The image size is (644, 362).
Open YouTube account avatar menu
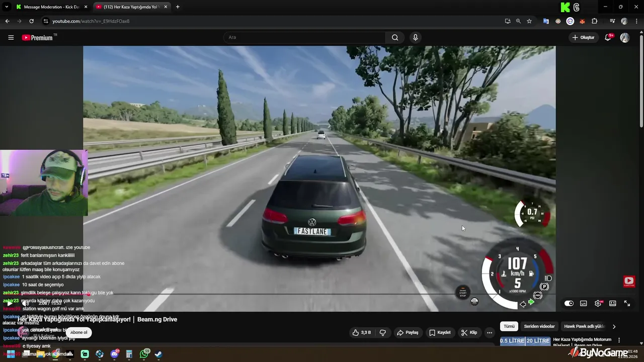[624, 38]
